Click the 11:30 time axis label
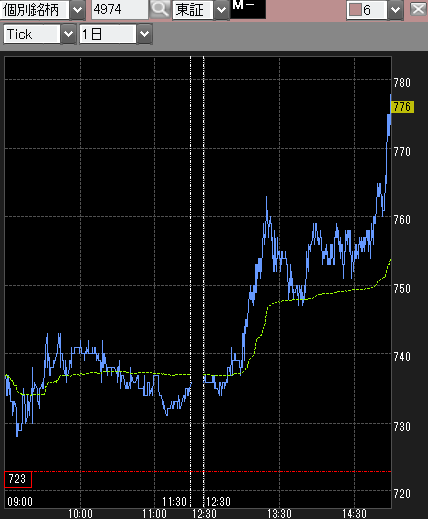 pos(174,501)
